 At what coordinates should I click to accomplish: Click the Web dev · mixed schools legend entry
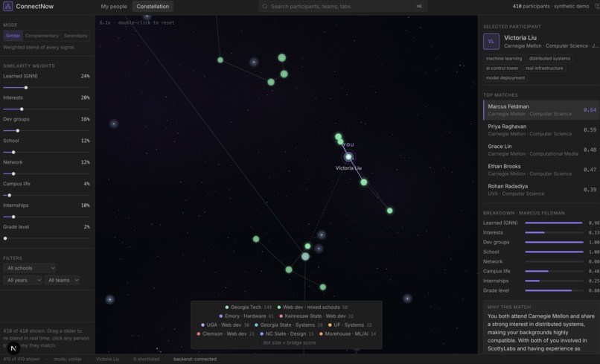312,307
